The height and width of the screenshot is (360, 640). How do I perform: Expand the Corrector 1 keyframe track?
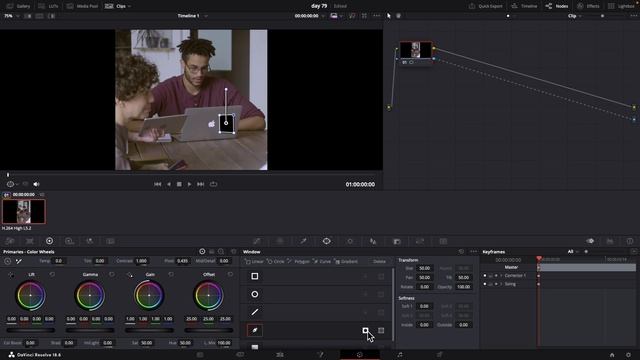pos(501,276)
